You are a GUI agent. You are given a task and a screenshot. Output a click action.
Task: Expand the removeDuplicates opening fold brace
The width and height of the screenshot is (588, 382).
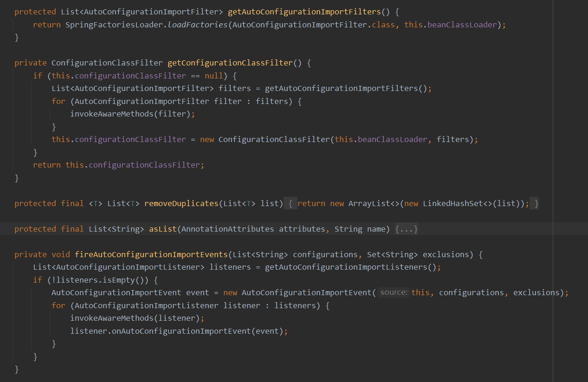tap(290, 204)
